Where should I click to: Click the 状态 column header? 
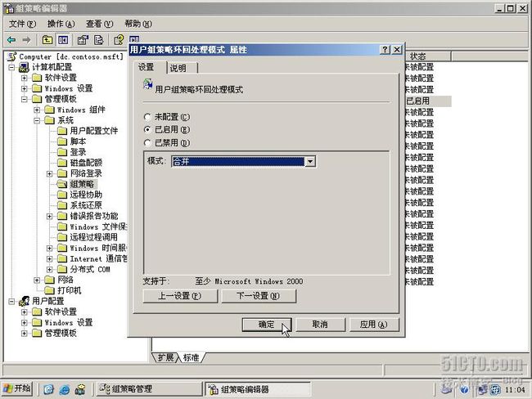(x=428, y=56)
